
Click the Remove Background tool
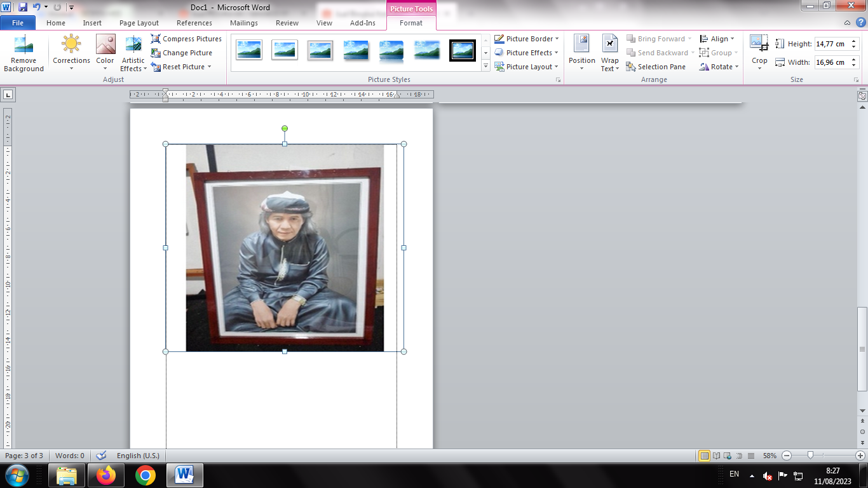tap(24, 53)
